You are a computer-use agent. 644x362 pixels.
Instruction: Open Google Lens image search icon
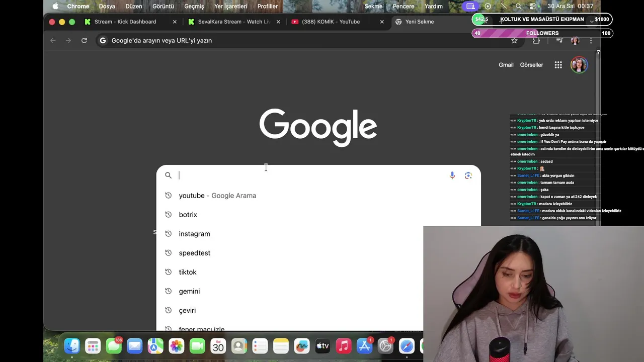468,175
